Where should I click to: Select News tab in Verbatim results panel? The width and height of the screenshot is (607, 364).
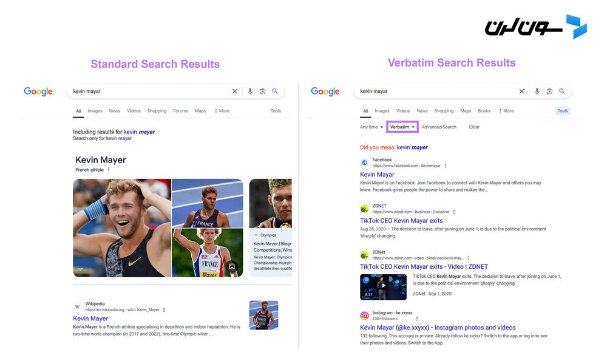coord(422,111)
